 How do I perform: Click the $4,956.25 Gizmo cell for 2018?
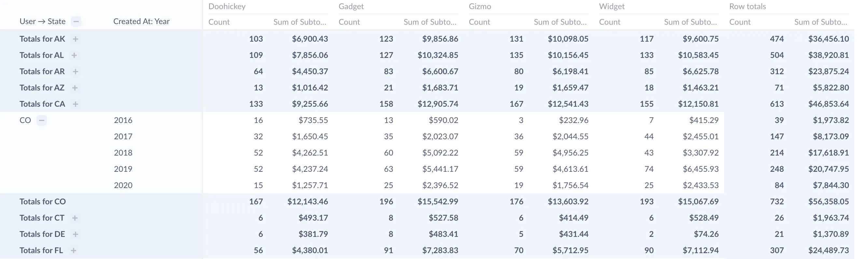[570, 153]
